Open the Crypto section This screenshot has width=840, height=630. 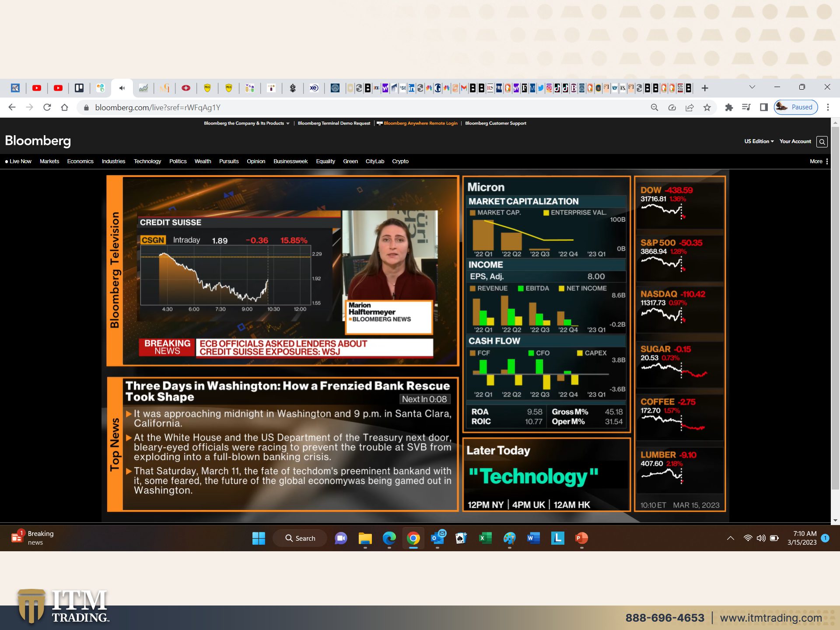pos(400,161)
